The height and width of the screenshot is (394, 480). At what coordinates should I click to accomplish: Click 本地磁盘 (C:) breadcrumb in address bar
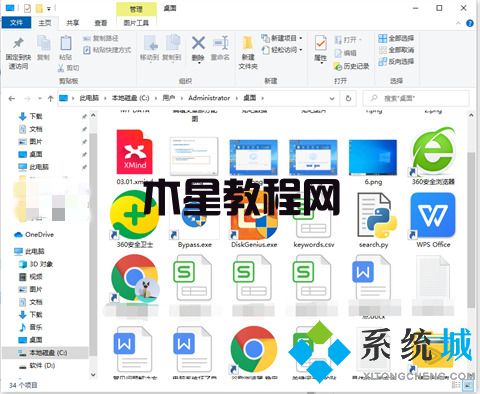(130, 98)
